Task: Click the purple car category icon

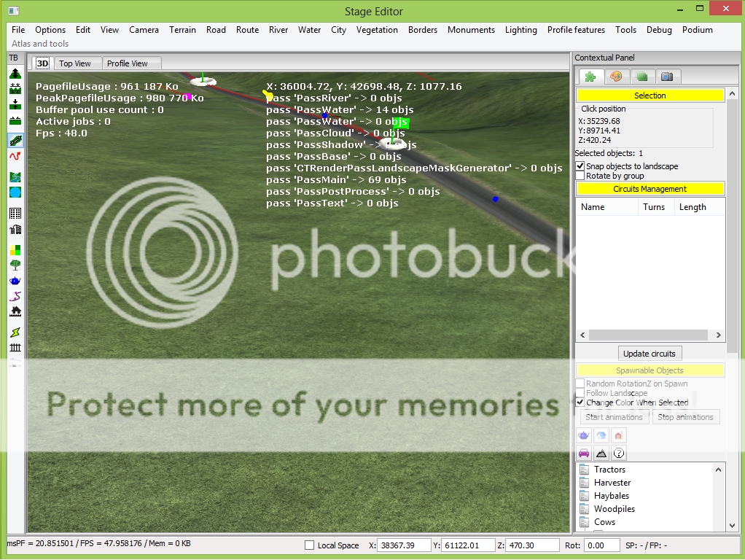Action: pyautogui.click(x=584, y=454)
